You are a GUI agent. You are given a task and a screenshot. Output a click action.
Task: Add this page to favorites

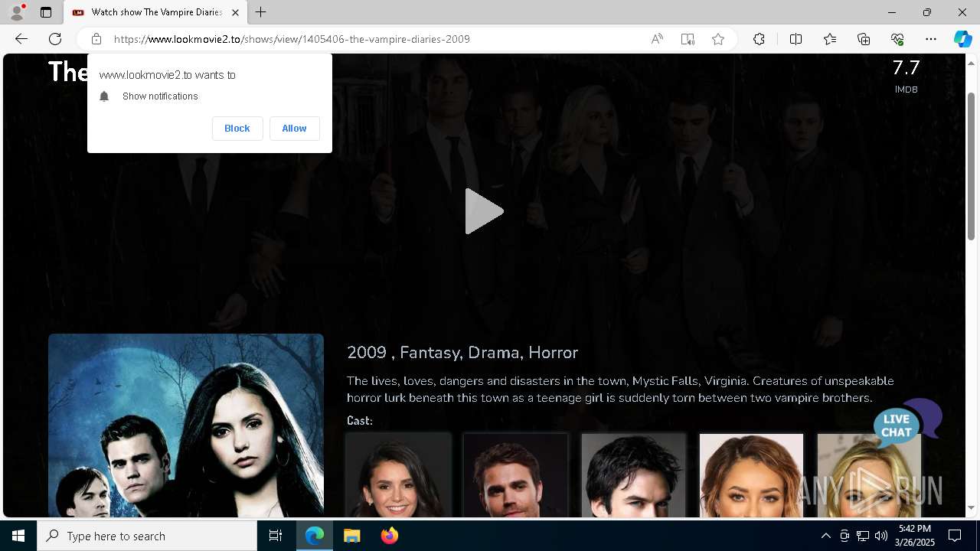718,39
